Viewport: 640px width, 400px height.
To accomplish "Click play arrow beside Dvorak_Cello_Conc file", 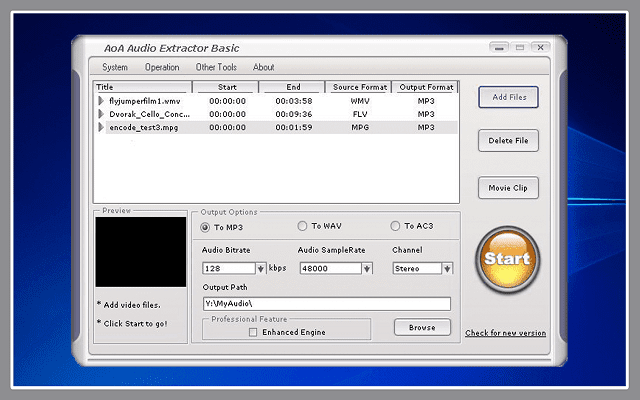I will click(101, 114).
